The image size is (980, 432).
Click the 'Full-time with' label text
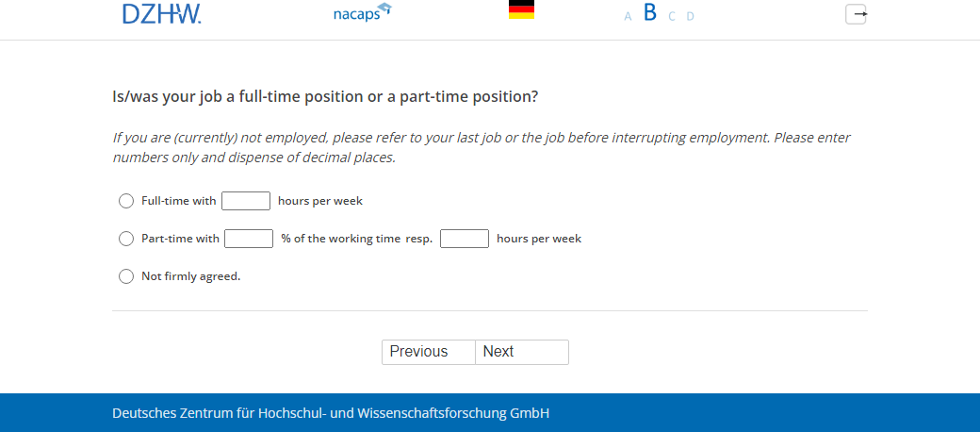click(179, 201)
